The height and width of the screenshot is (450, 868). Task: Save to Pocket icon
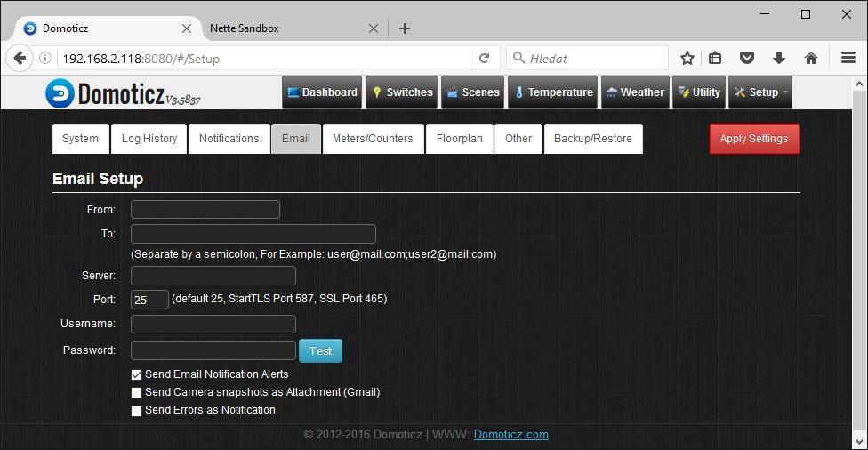pos(747,58)
